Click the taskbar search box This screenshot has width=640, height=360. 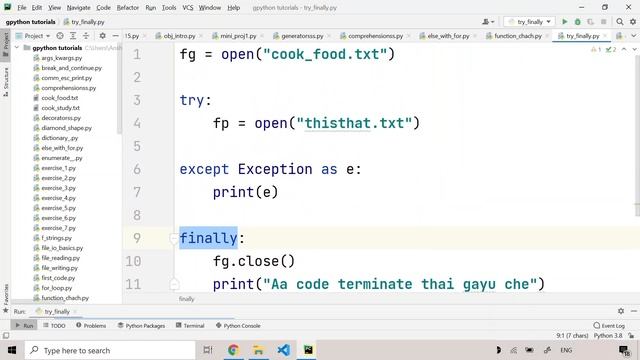tap(110, 350)
